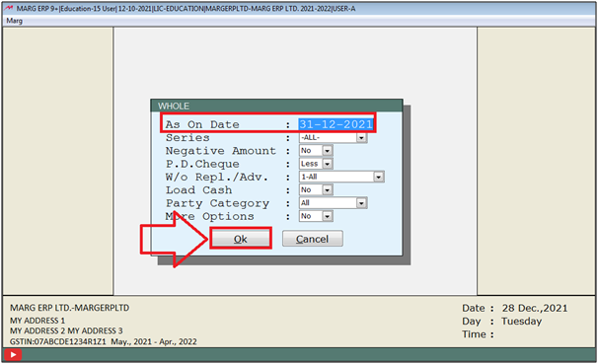Click the Time label in footer

(x=474, y=334)
